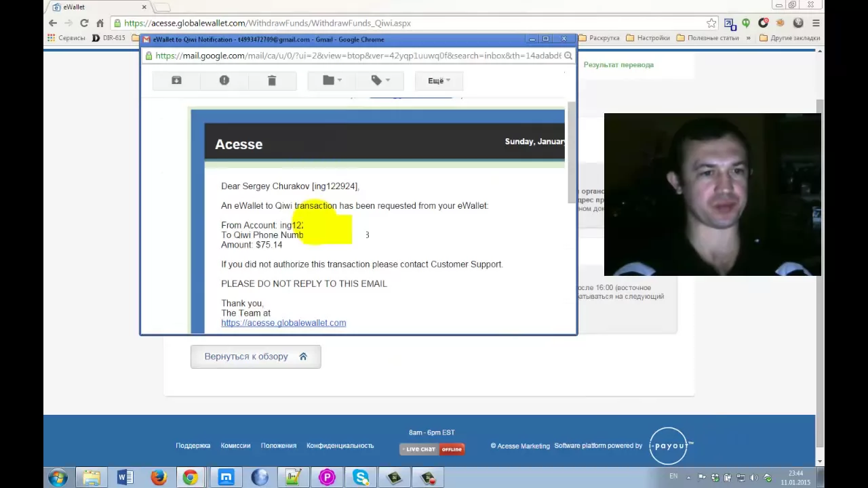Open Microsoft Word from taskbar

tap(125, 478)
